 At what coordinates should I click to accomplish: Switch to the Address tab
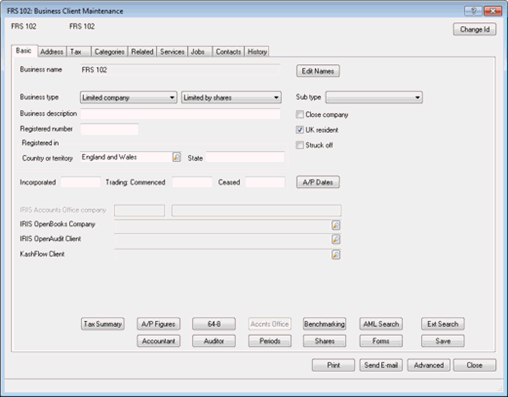tap(52, 52)
